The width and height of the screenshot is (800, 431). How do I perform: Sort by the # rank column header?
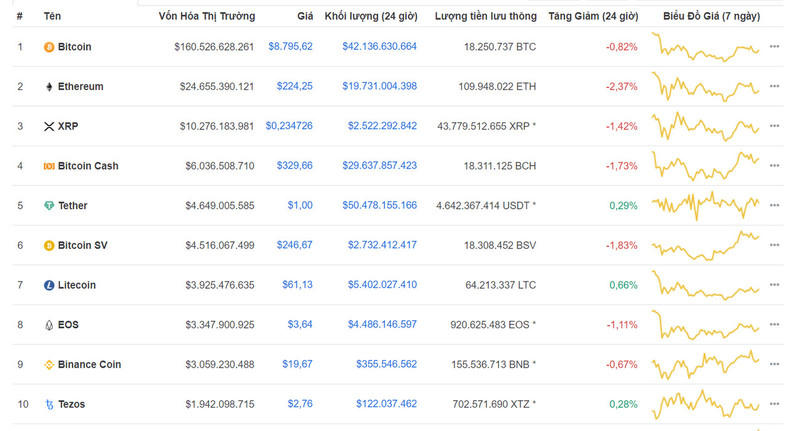19,16
